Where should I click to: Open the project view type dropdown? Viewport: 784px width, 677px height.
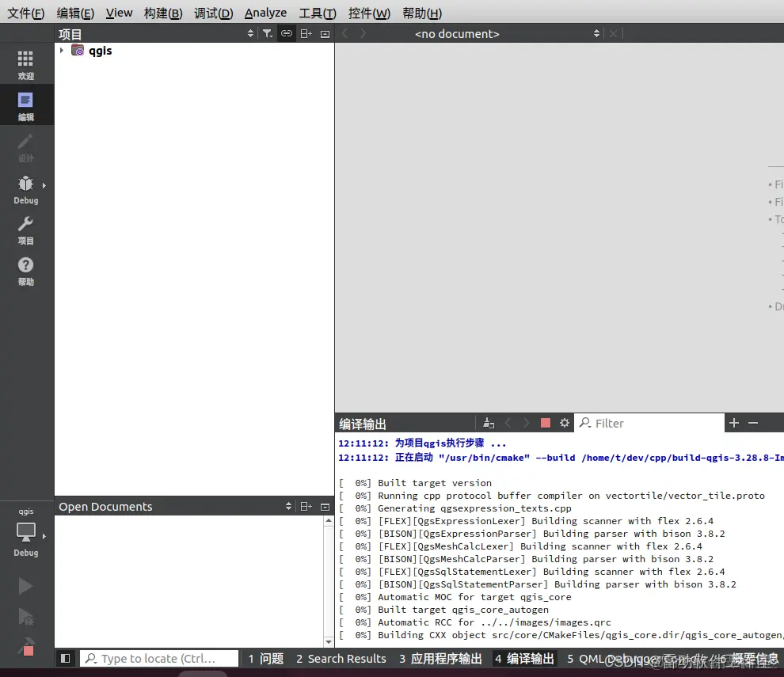point(250,33)
